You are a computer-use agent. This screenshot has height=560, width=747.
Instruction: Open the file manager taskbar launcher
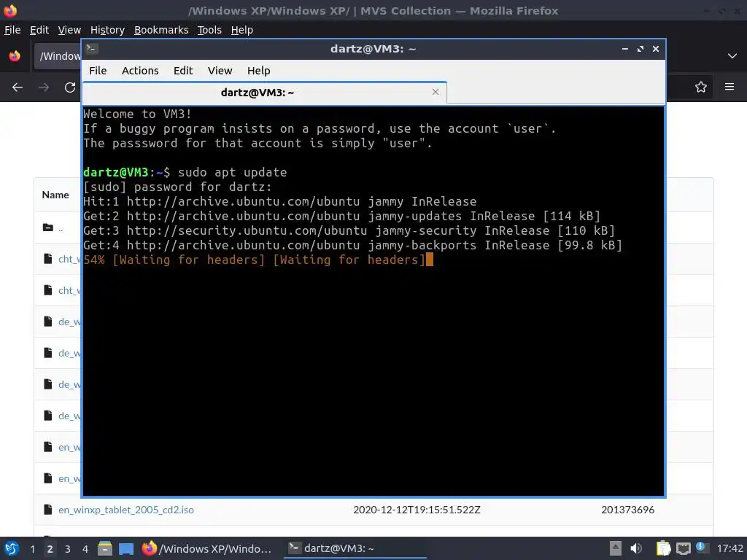[x=105, y=548]
